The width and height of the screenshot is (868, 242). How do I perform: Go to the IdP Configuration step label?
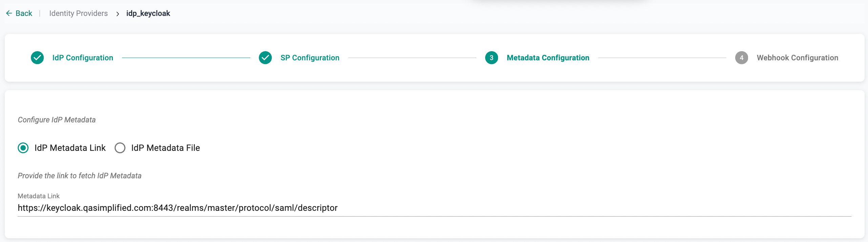pos(83,58)
